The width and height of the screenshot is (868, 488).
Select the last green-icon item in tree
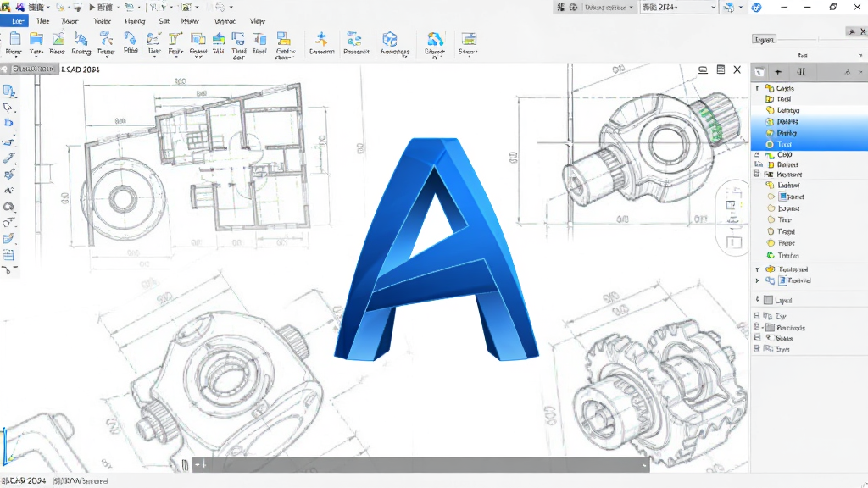[x=810, y=256]
